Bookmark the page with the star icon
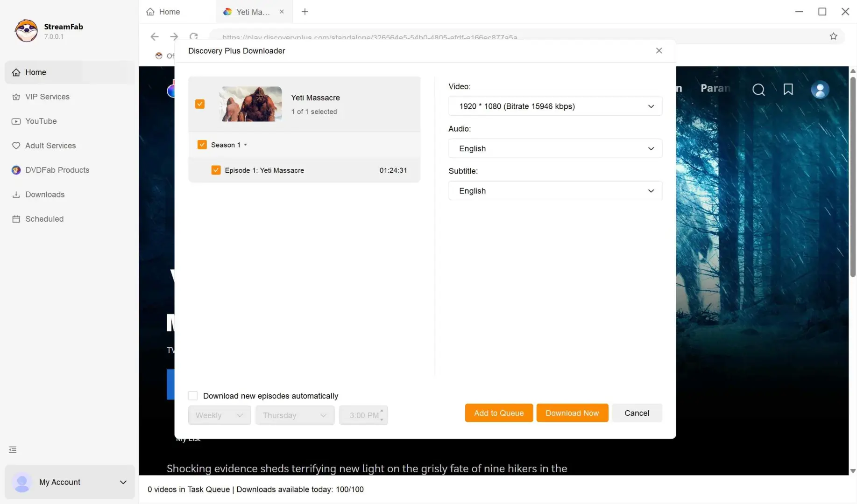 833,36
